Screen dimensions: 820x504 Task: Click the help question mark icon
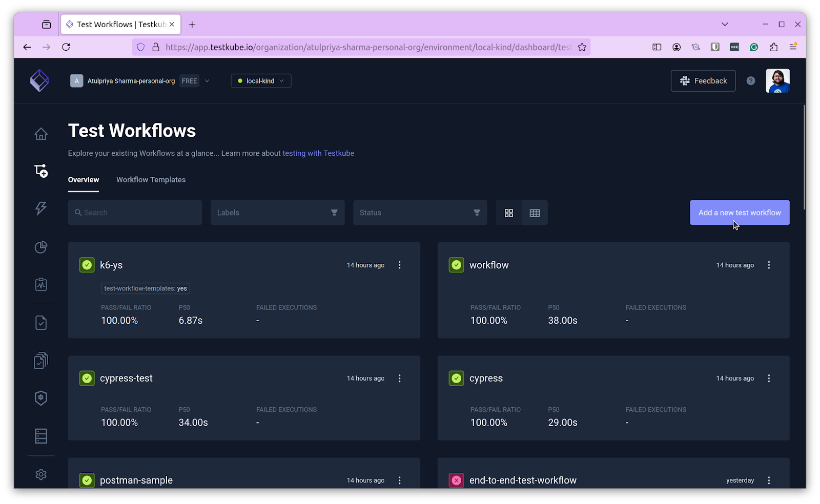tap(751, 81)
